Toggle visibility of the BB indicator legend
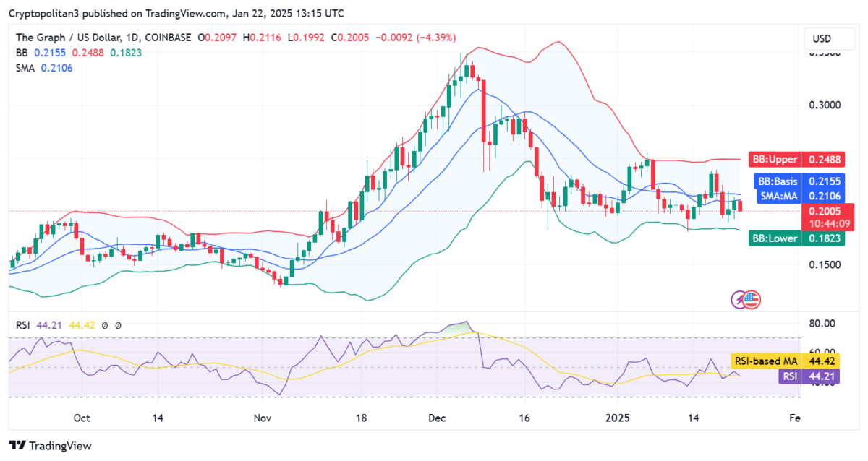The height and width of the screenshot is (461, 868). pos(21,53)
